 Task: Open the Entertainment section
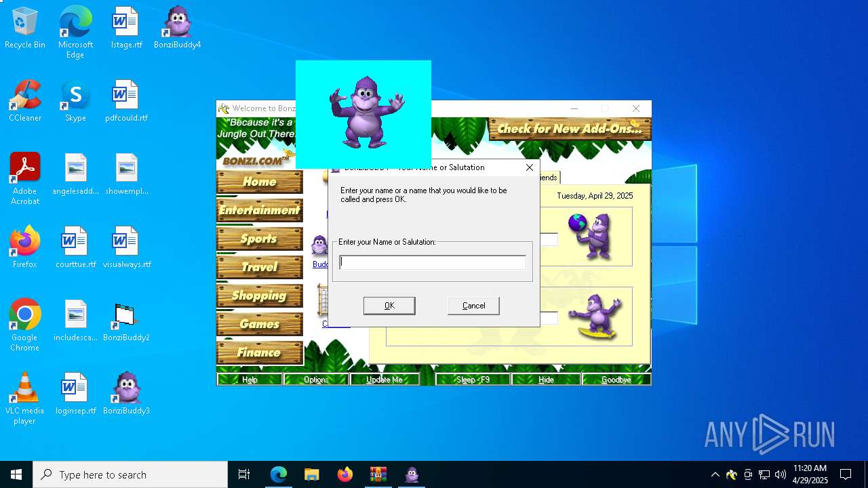pyautogui.click(x=260, y=210)
